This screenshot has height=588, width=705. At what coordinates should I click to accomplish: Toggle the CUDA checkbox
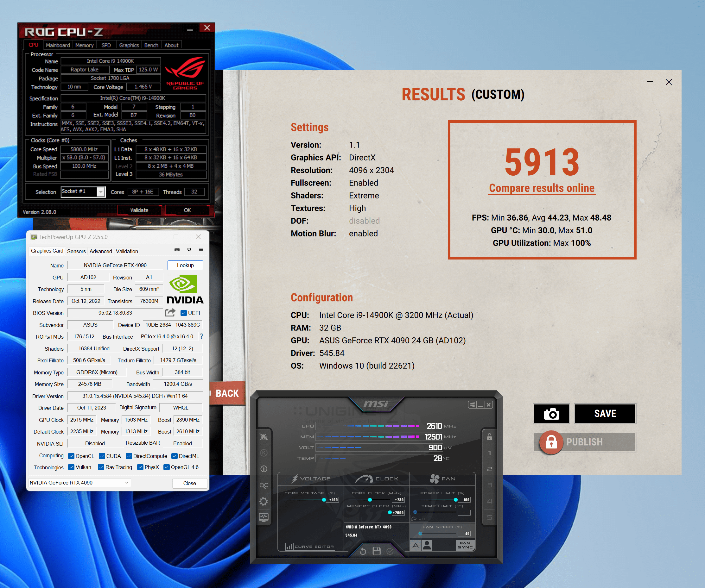tap(102, 456)
